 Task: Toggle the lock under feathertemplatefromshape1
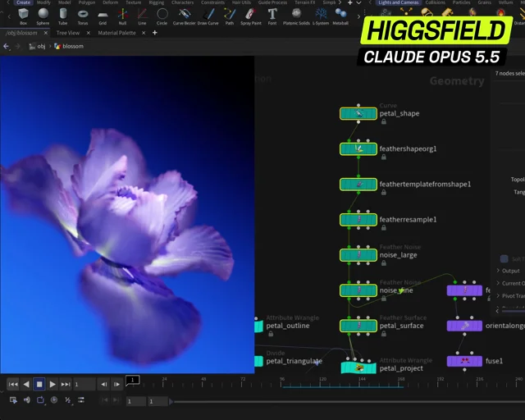click(x=384, y=193)
